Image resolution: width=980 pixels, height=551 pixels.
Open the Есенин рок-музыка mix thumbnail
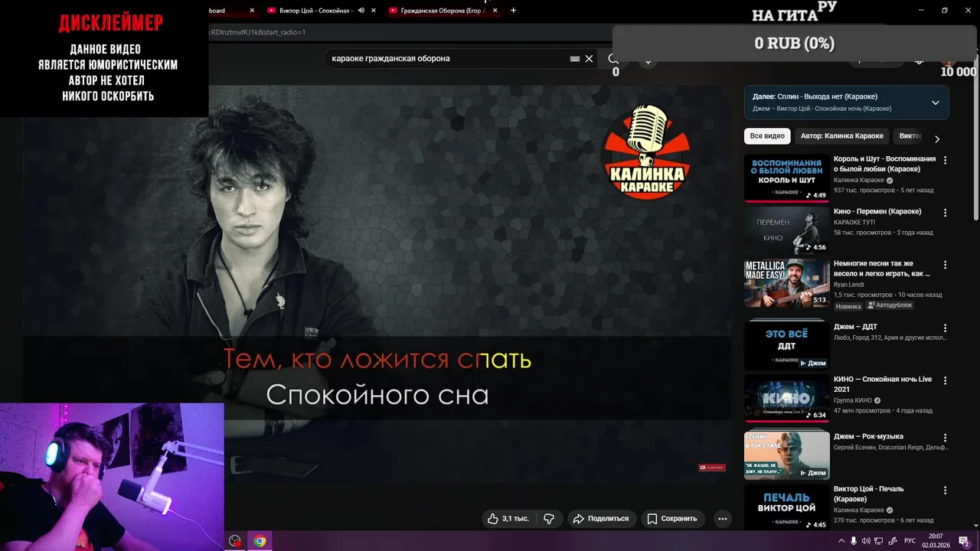pyautogui.click(x=786, y=455)
